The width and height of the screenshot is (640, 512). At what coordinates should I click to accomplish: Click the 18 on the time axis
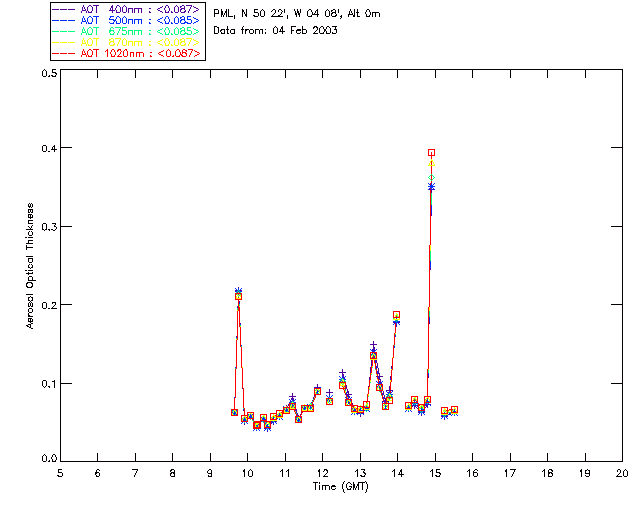click(x=547, y=473)
